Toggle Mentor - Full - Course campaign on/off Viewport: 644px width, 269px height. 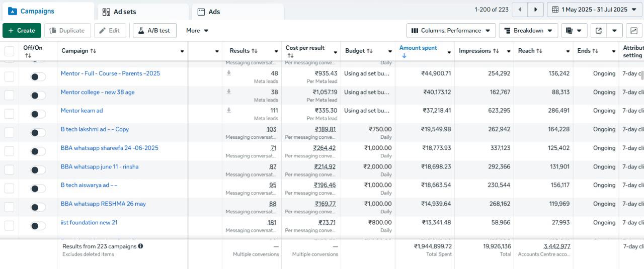click(38, 77)
